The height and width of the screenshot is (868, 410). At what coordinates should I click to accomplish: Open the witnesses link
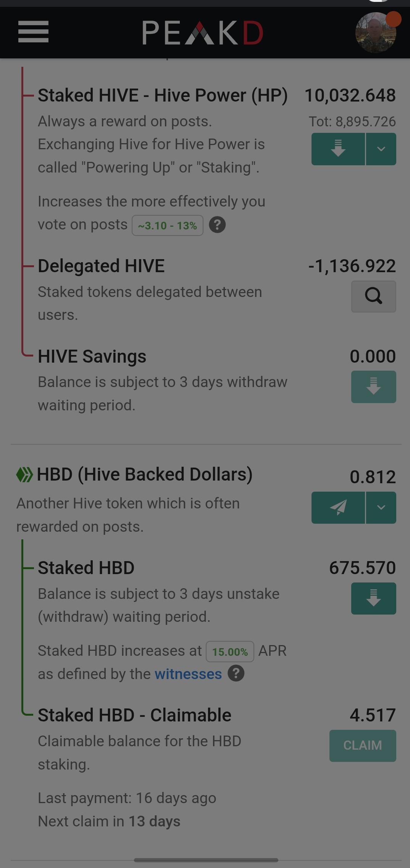click(x=188, y=674)
